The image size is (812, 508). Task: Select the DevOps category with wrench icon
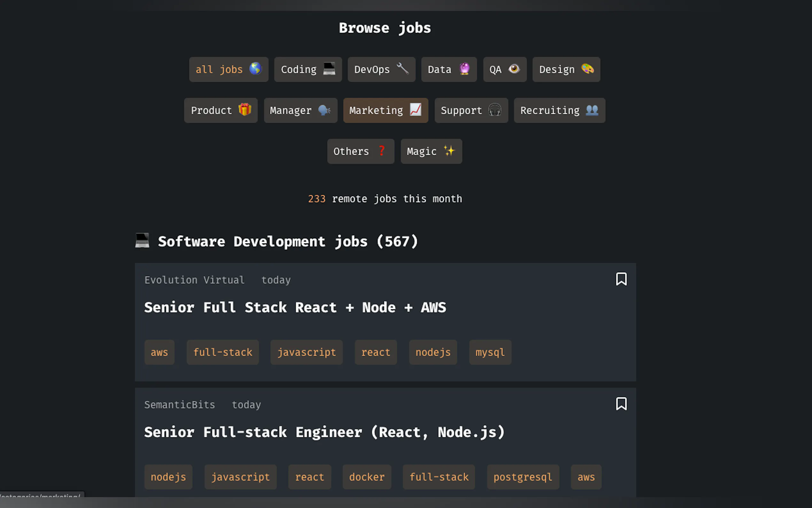381,69
